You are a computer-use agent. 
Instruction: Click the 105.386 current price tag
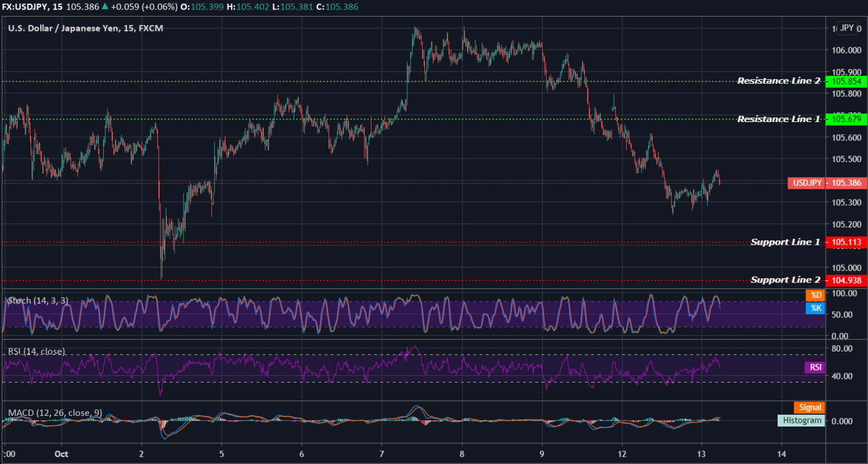click(x=846, y=183)
